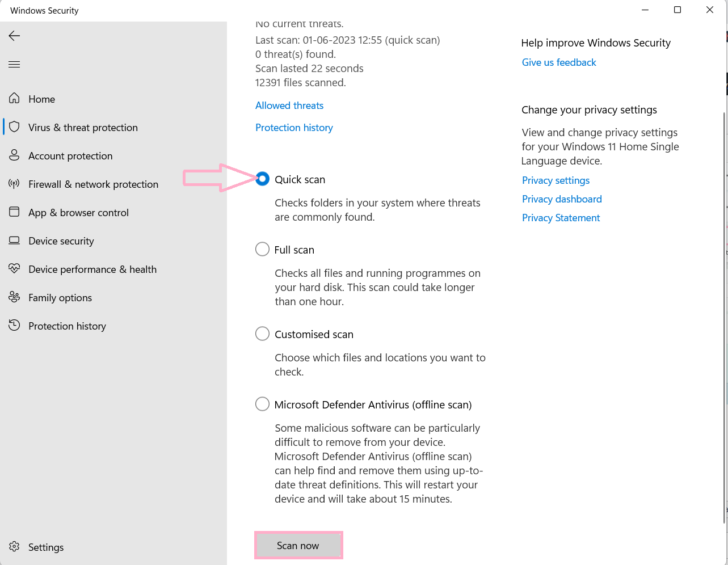Click the Home house icon
728x565 pixels.
(15, 99)
